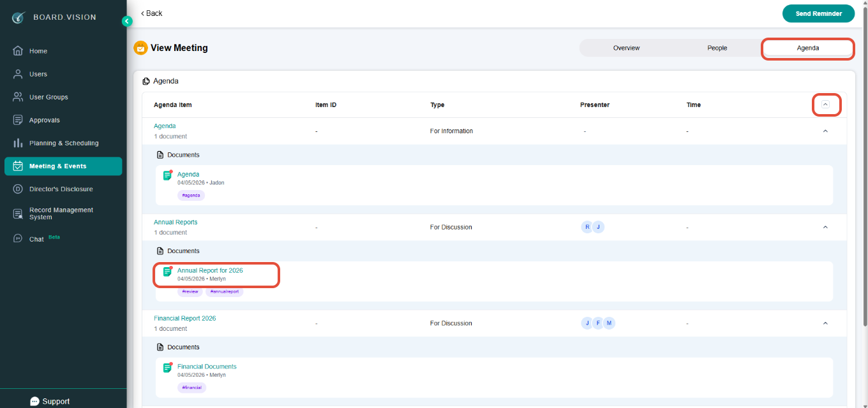The image size is (868, 408).
Task: Open Planning & Scheduling in the sidebar
Action: tap(63, 143)
